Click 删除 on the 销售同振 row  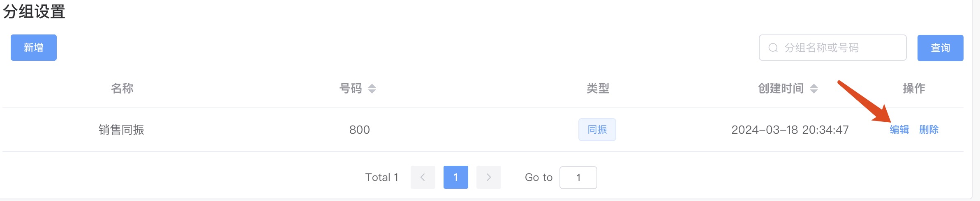coord(929,130)
